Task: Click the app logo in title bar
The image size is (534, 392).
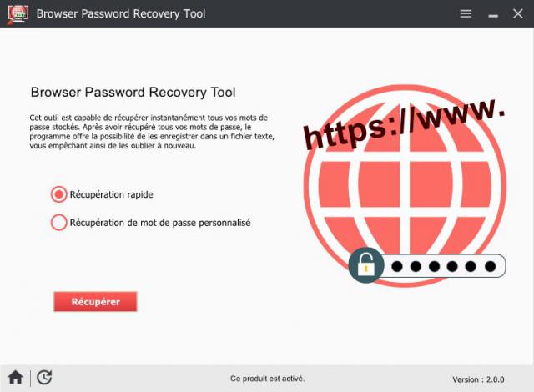Action: pos(18,14)
